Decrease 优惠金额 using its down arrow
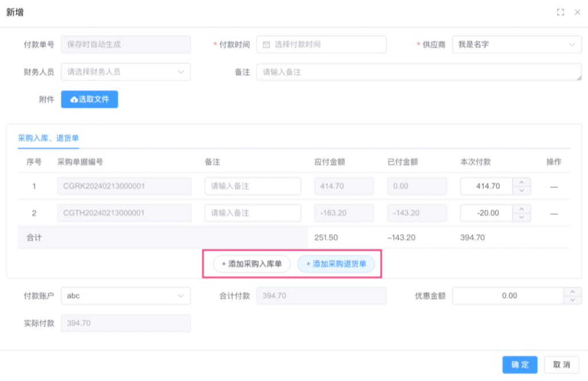588x381 pixels. (573, 299)
